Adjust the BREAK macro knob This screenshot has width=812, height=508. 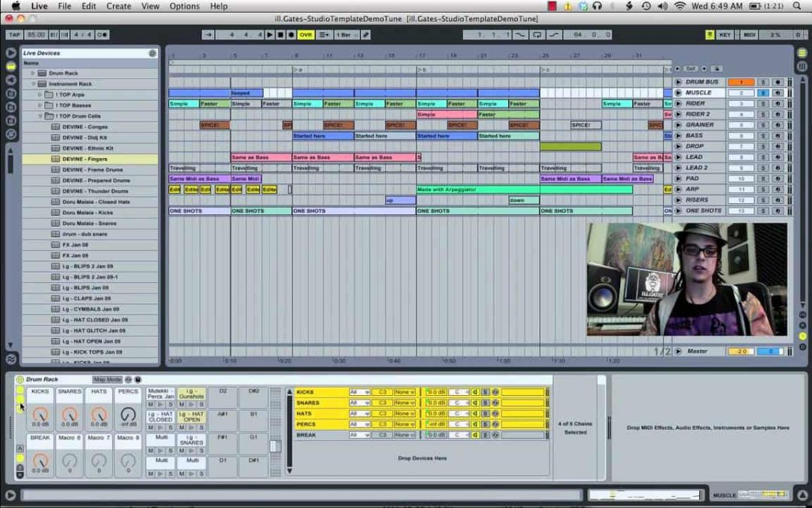40,460
